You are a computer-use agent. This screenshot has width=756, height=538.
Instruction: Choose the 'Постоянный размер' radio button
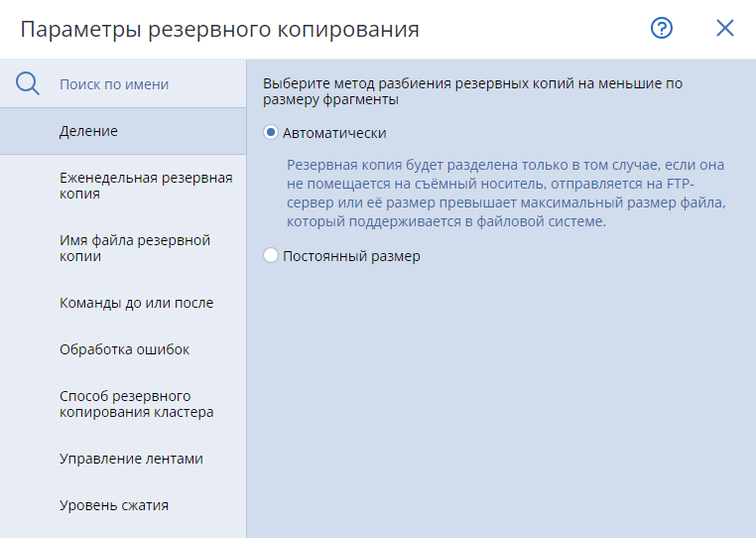pos(271,256)
